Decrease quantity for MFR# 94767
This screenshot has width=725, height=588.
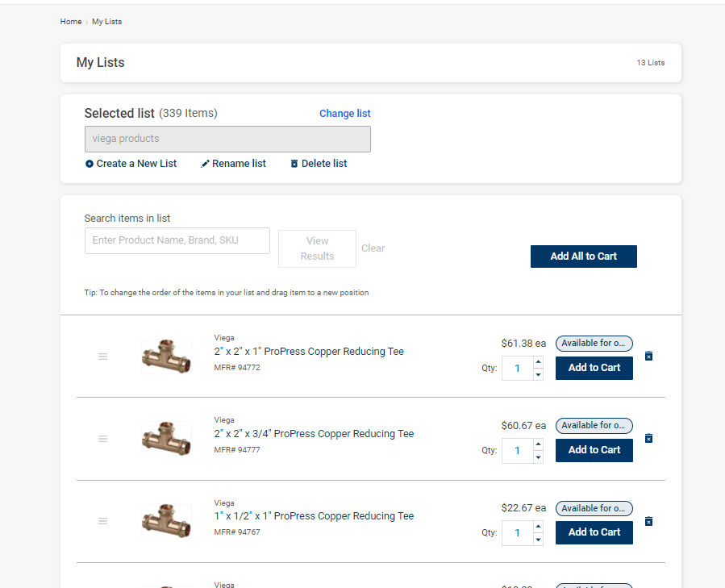click(538, 539)
